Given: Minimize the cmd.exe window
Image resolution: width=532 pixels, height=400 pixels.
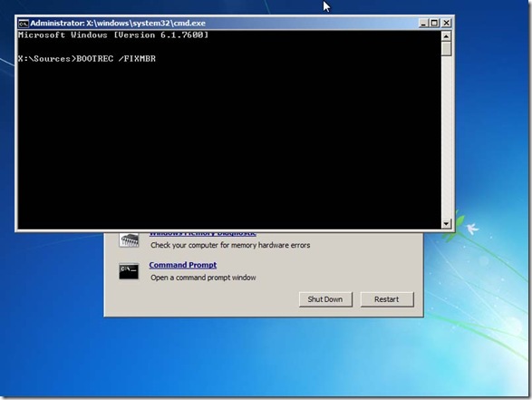Looking at the screenshot, I should point(423,23).
